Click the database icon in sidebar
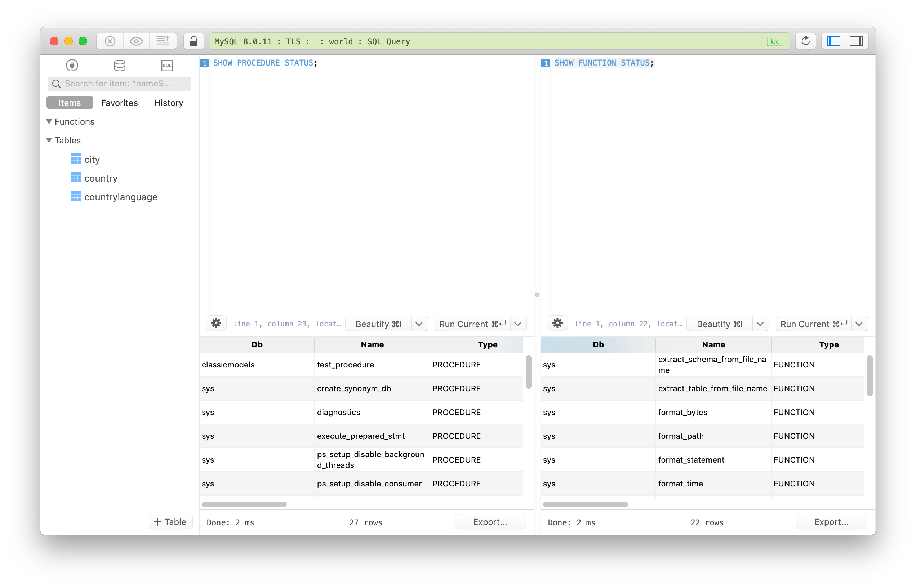This screenshot has width=916, height=588. click(119, 65)
